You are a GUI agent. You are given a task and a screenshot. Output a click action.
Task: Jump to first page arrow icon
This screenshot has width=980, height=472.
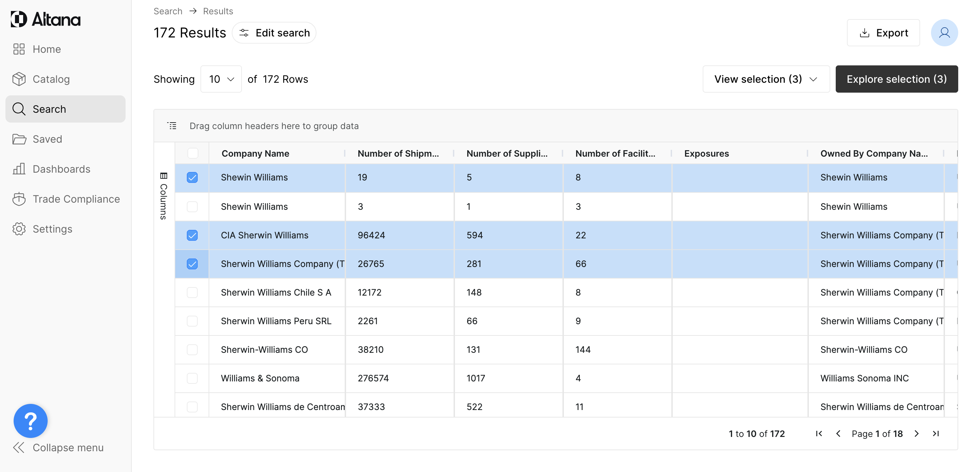819,434
